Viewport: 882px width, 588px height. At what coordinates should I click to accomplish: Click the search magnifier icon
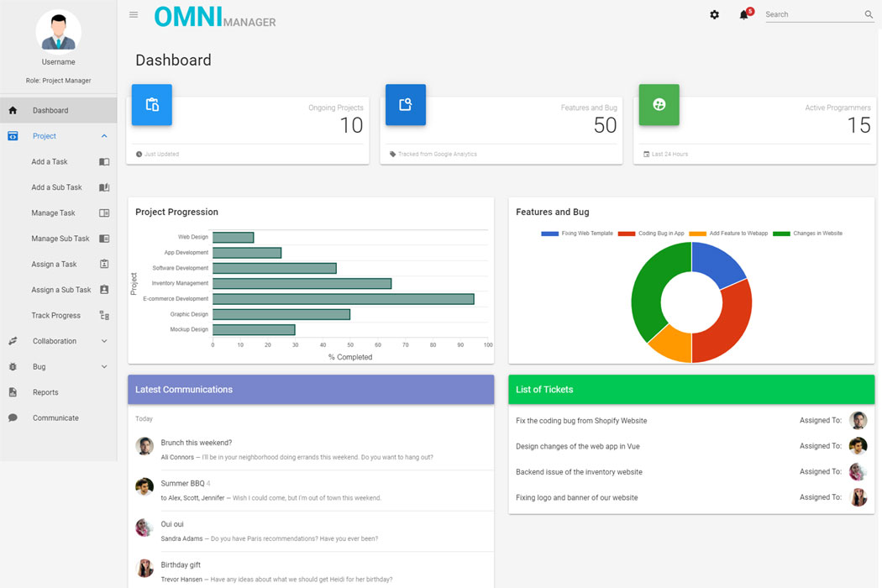(x=869, y=15)
